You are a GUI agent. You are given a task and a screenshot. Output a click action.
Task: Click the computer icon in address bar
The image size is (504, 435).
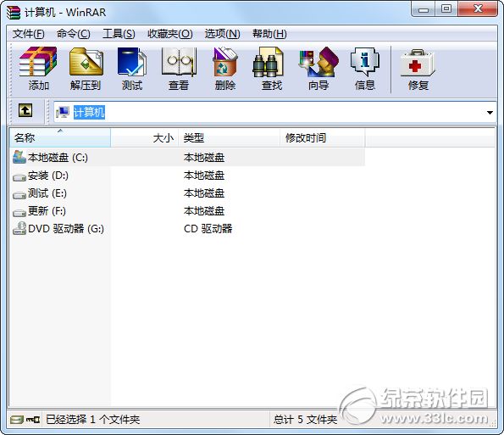pyautogui.click(x=63, y=112)
